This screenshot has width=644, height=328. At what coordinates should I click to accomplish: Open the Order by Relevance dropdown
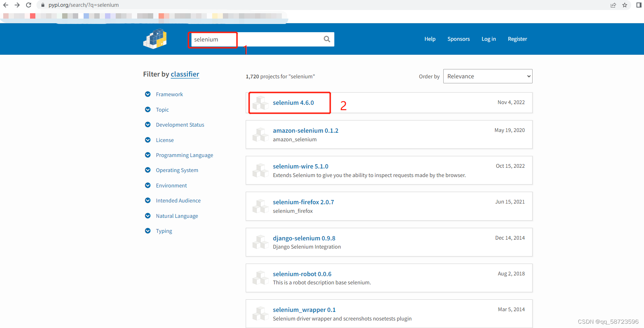488,76
